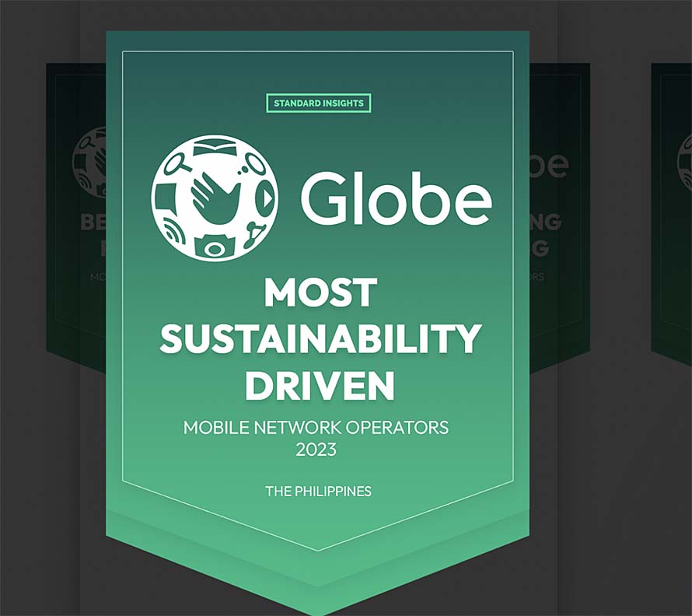The width and height of the screenshot is (692, 616).
Task: Click the molecule icon near the logo's lower right
Action: (x=254, y=235)
